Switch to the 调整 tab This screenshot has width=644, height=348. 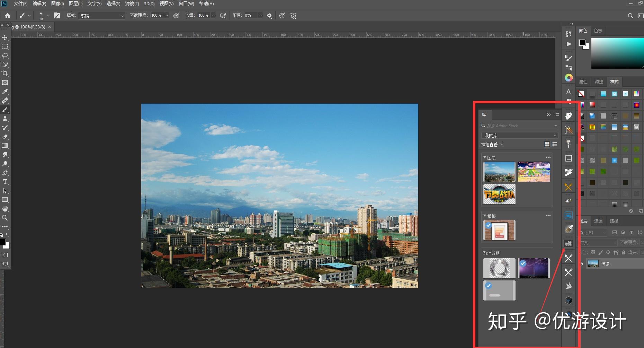tap(599, 81)
